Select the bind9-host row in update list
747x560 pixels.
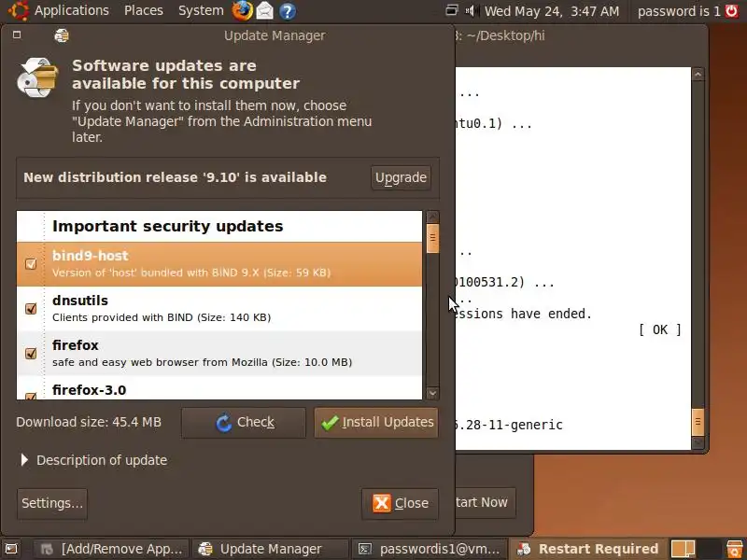pos(219,264)
